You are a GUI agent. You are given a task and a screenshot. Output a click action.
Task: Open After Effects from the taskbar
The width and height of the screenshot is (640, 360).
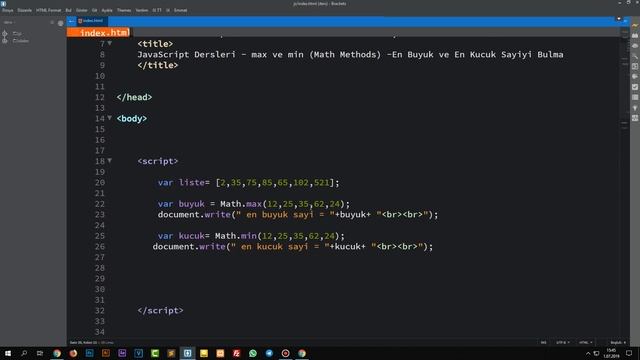[122, 353]
